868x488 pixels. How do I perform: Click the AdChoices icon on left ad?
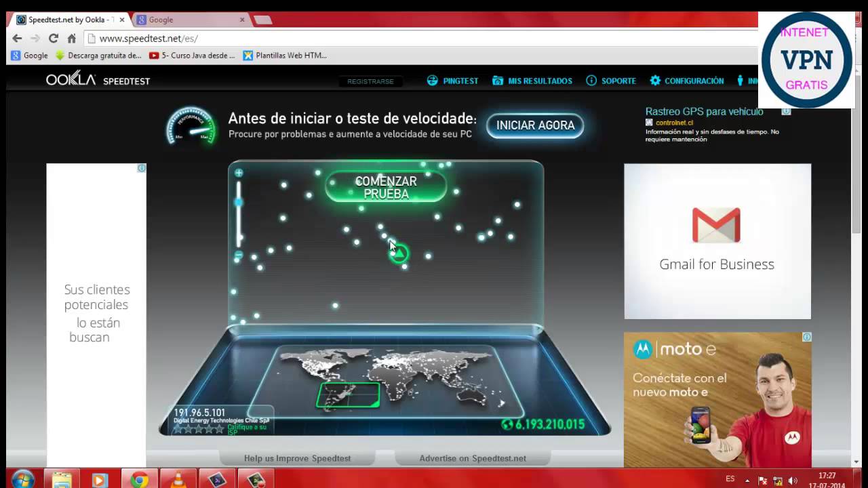pyautogui.click(x=142, y=168)
